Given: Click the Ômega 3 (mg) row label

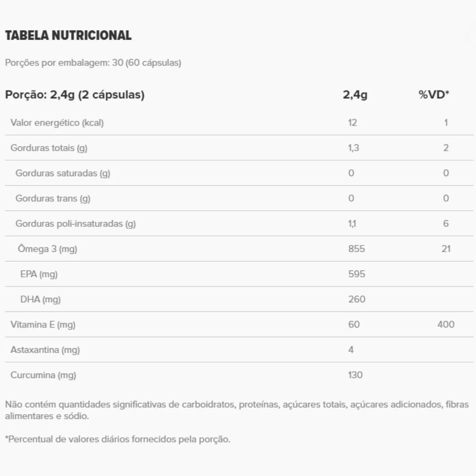Looking at the screenshot, I should 48,249.
